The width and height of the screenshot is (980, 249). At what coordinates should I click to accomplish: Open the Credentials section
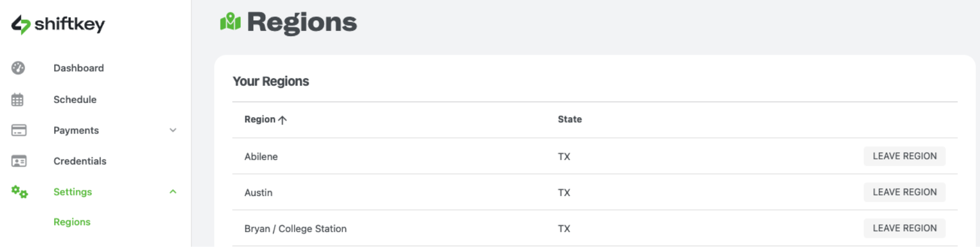pos(80,161)
